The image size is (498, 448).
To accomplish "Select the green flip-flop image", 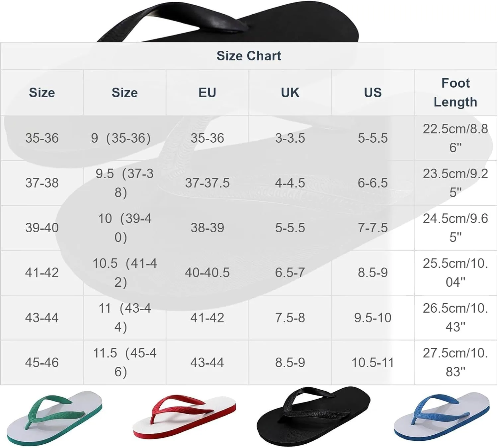I will click(x=55, y=418).
